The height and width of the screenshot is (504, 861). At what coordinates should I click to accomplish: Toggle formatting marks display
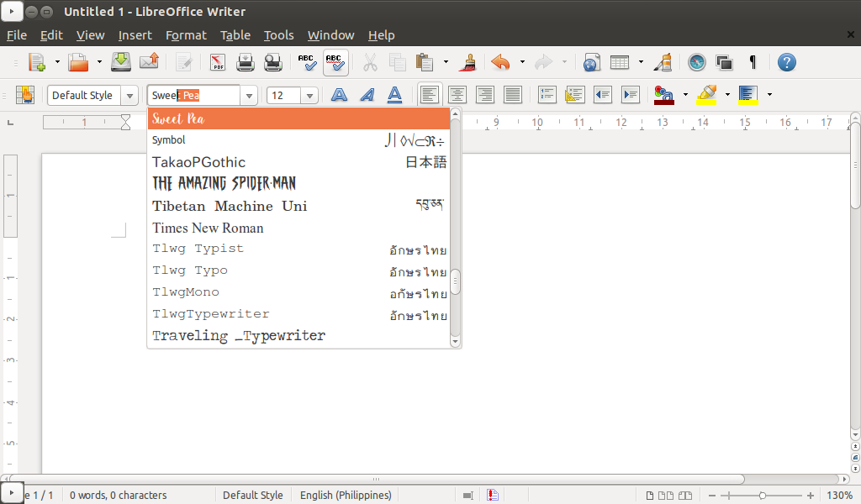[x=753, y=62]
